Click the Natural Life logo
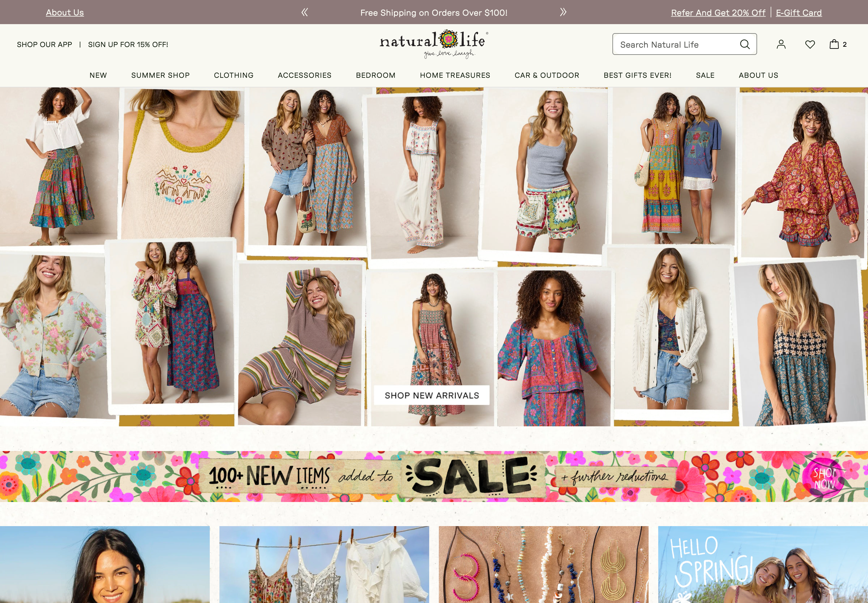Screen dimensions: 868x603 point(434,44)
